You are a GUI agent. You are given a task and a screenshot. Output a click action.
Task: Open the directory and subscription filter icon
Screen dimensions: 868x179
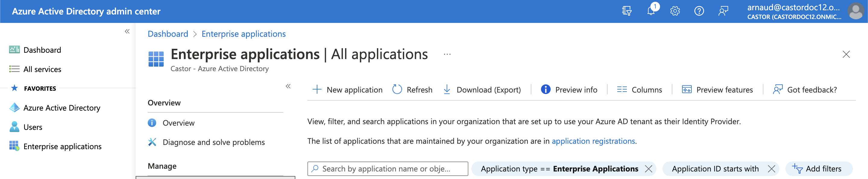tap(626, 11)
